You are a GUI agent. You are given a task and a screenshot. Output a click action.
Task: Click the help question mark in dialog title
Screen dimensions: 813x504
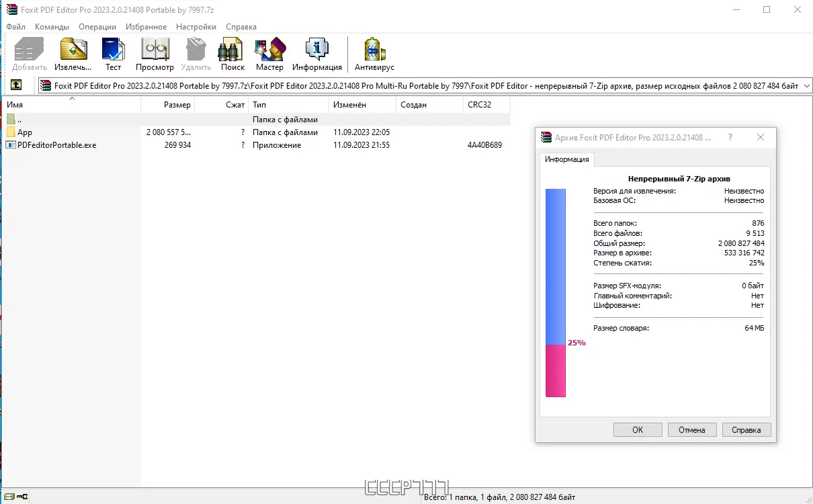pyautogui.click(x=730, y=137)
